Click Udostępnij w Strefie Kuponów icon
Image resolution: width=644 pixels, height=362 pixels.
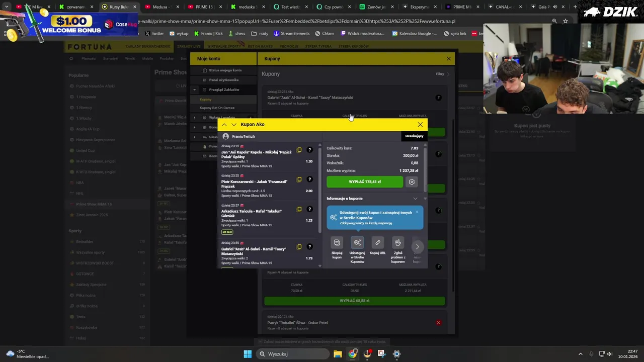pyautogui.click(x=357, y=242)
